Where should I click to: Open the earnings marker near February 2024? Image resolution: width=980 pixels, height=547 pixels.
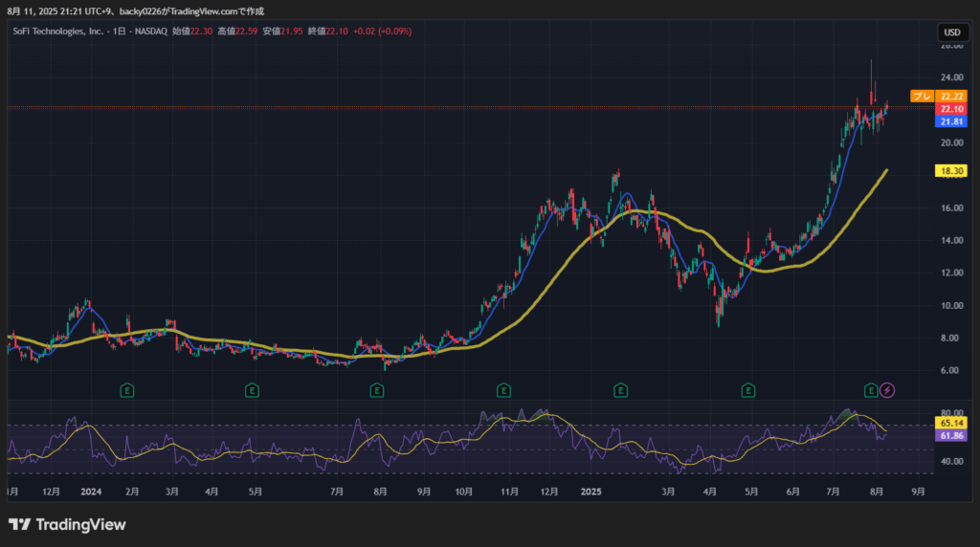127,391
